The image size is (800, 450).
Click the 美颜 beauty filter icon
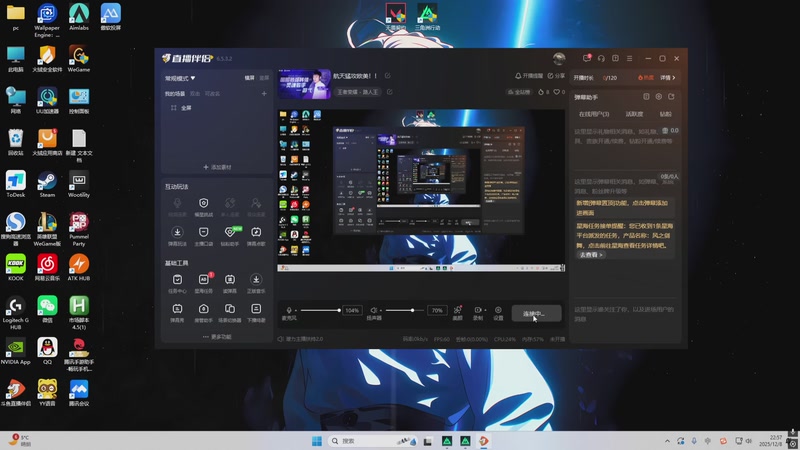point(458,312)
